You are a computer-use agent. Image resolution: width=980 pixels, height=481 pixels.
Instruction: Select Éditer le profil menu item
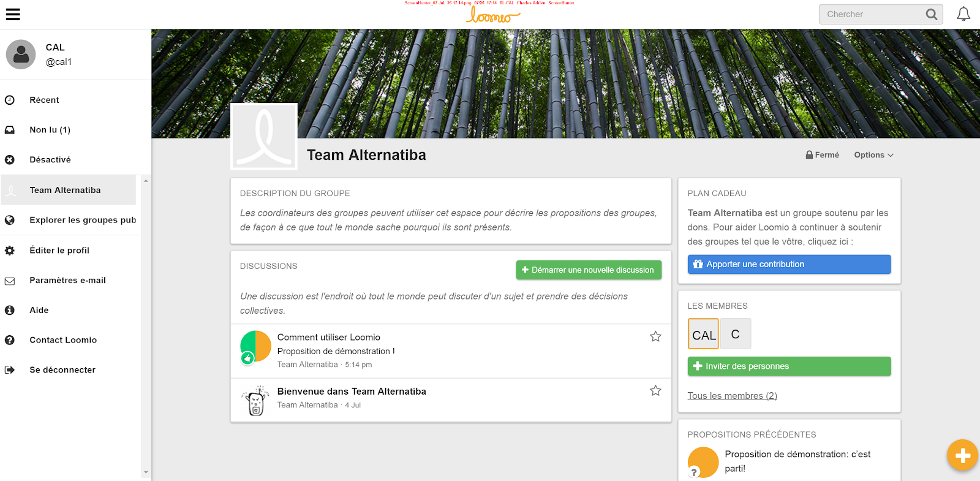[x=59, y=250]
